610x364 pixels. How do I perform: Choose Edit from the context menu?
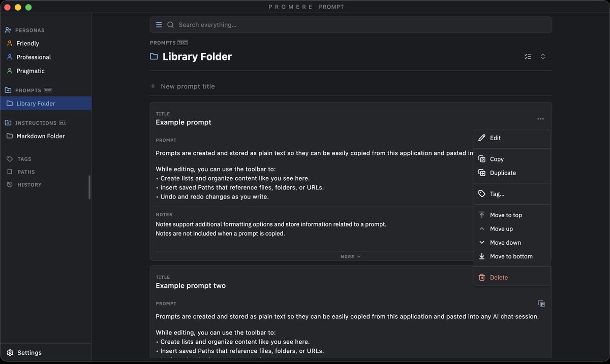512,138
